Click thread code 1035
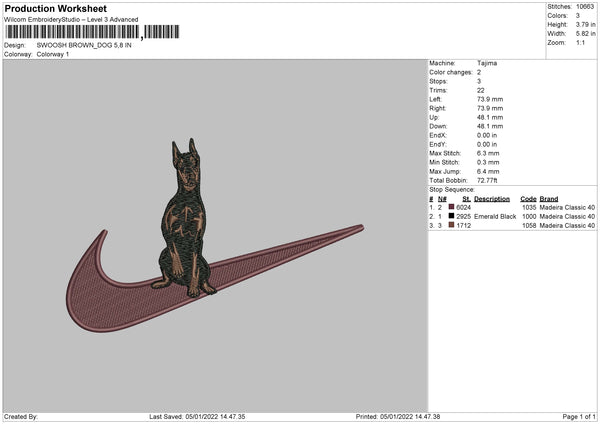This screenshot has height=424, width=600. coord(529,207)
